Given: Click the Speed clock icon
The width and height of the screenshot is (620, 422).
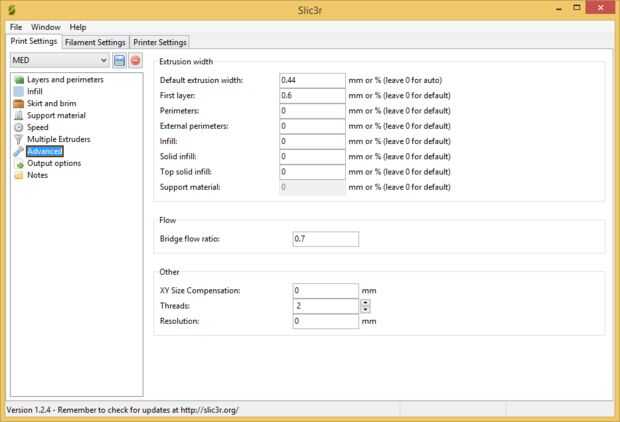Looking at the screenshot, I should coord(19,127).
